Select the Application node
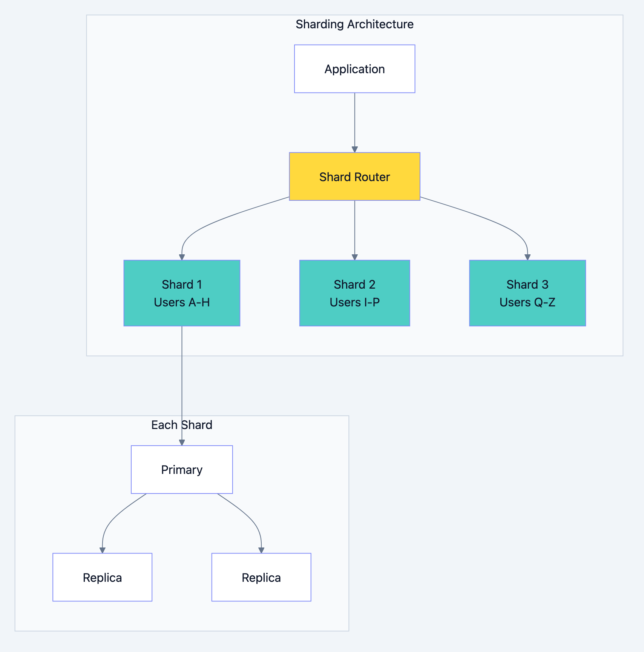 click(x=354, y=69)
